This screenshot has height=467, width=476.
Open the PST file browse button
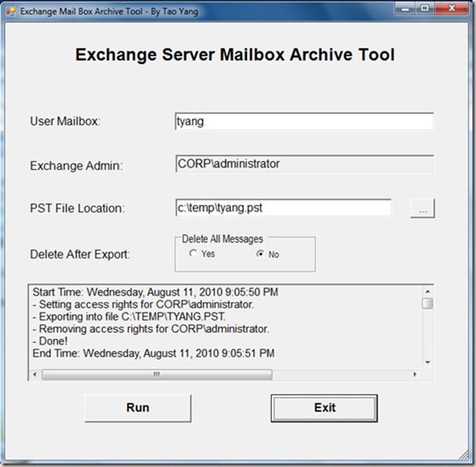[x=423, y=208]
